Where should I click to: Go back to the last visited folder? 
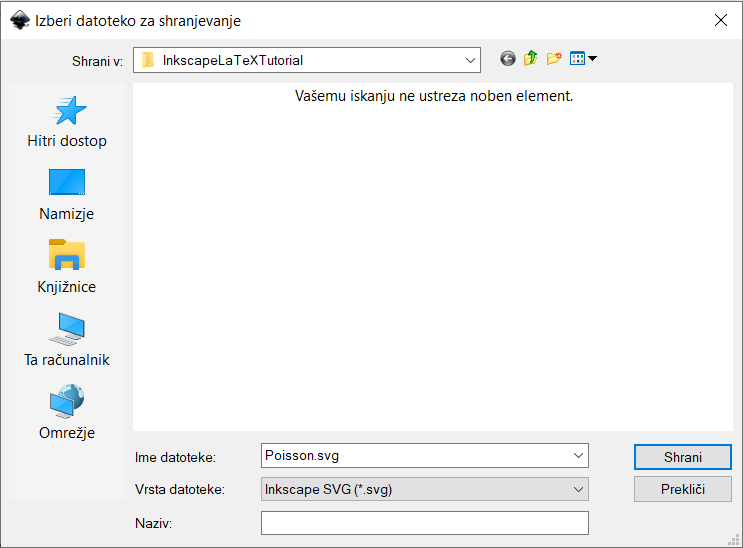click(508, 60)
